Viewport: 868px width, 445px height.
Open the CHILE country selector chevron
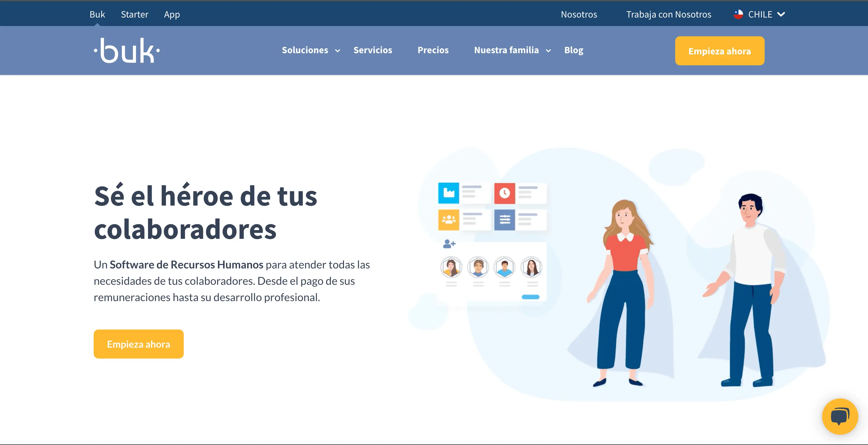781,15
